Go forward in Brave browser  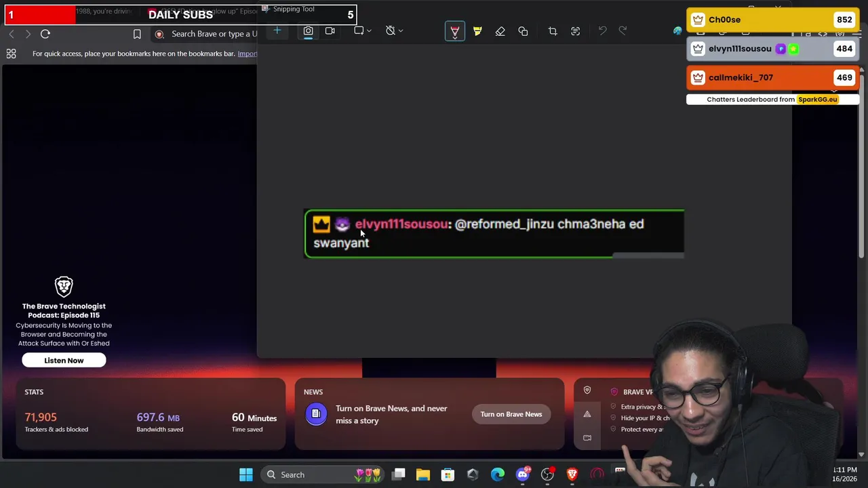[28, 34]
